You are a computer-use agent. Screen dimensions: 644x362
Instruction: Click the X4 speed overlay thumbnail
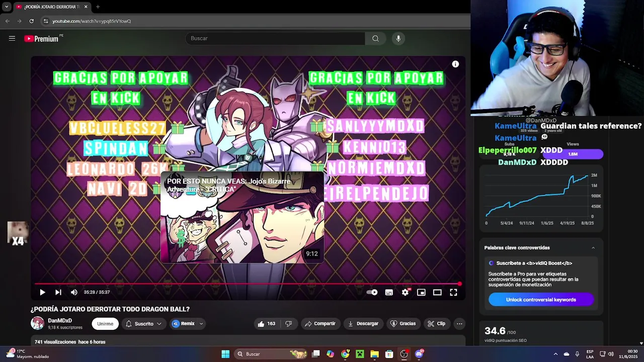18,233
